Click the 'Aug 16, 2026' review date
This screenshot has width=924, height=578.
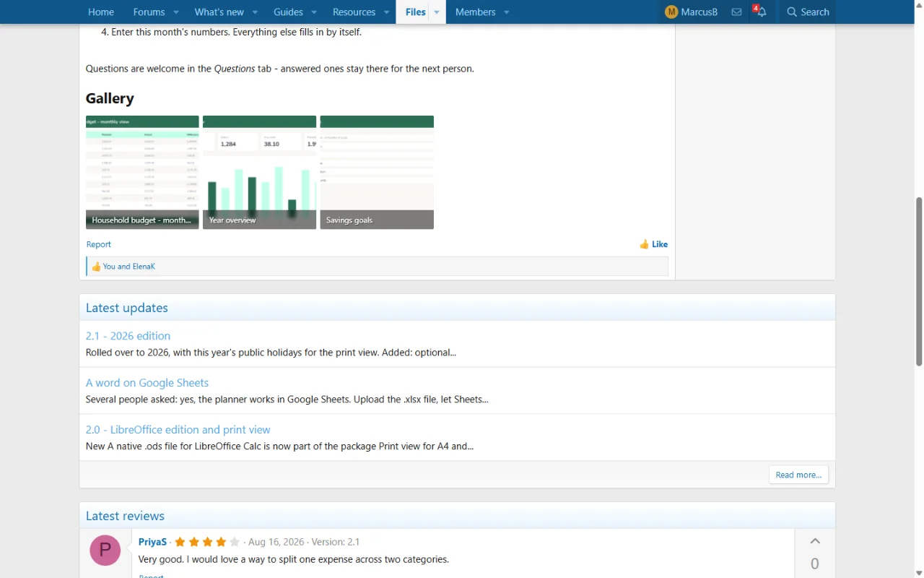point(276,542)
